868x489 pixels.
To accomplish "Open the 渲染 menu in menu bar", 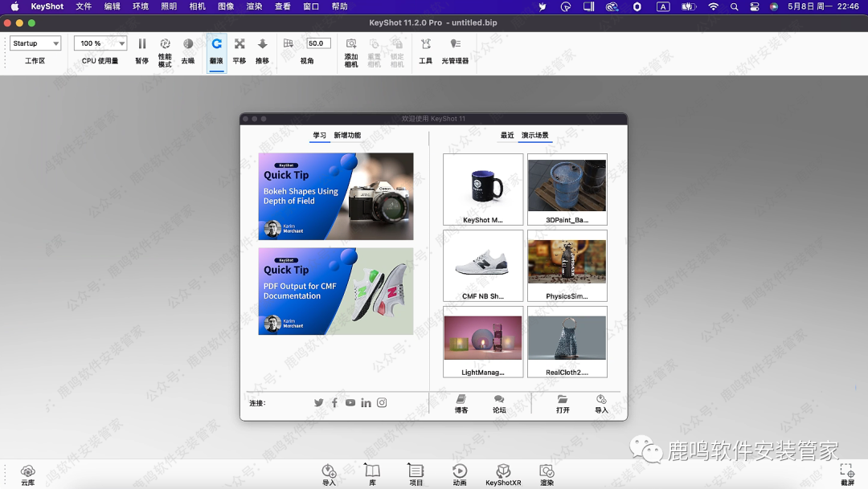I will pyautogui.click(x=253, y=6).
